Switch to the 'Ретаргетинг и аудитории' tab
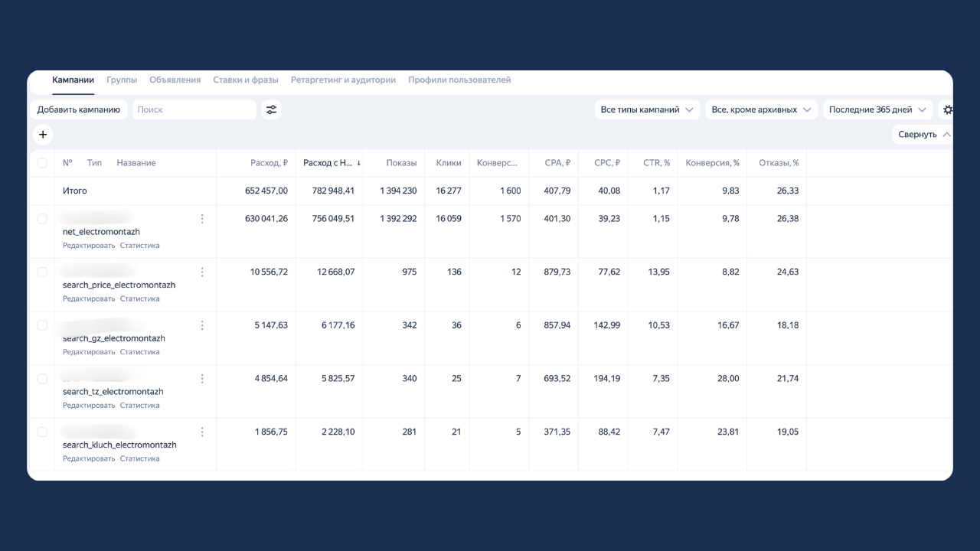980x551 pixels. [343, 80]
